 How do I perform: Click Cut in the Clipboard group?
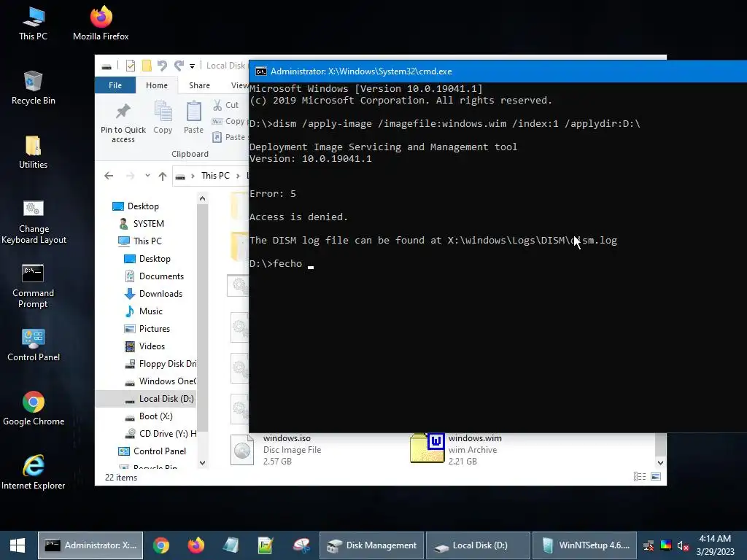coord(226,105)
